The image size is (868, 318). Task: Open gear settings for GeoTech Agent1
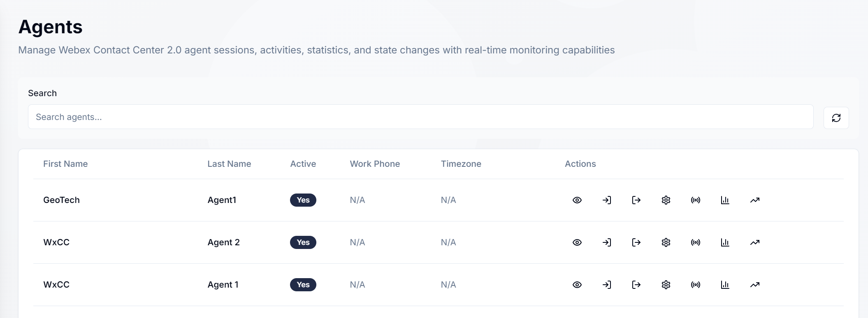click(x=666, y=200)
